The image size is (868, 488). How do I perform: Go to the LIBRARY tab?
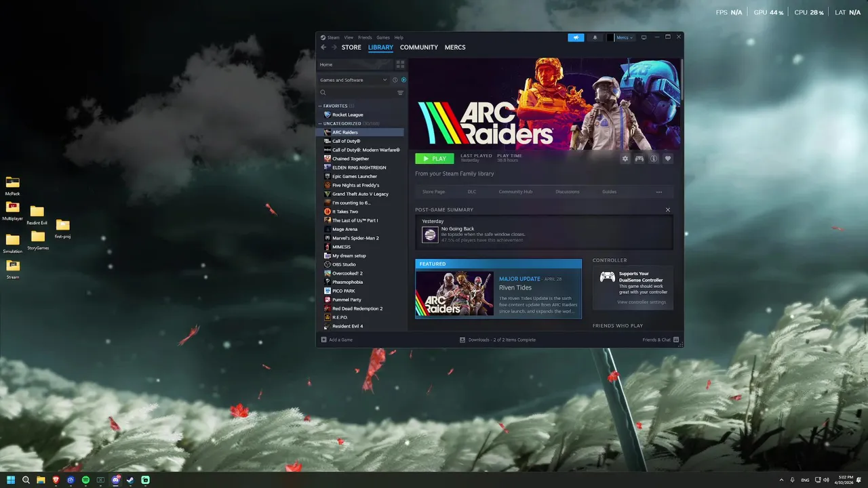[x=380, y=47]
